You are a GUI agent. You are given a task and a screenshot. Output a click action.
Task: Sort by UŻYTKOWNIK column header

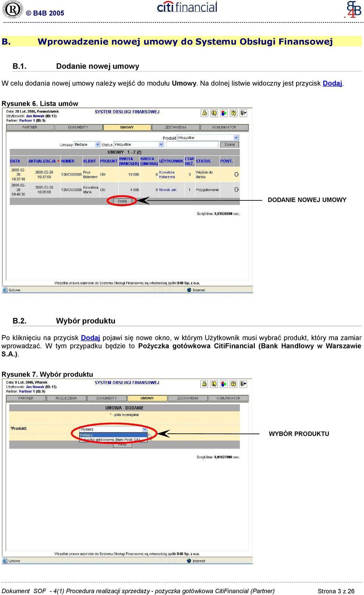(x=171, y=161)
